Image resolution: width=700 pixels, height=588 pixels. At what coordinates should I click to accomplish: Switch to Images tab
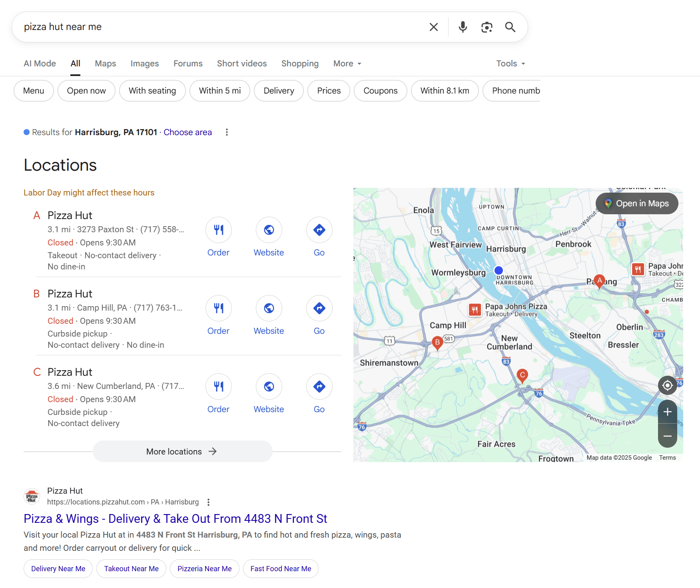pyautogui.click(x=145, y=64)
